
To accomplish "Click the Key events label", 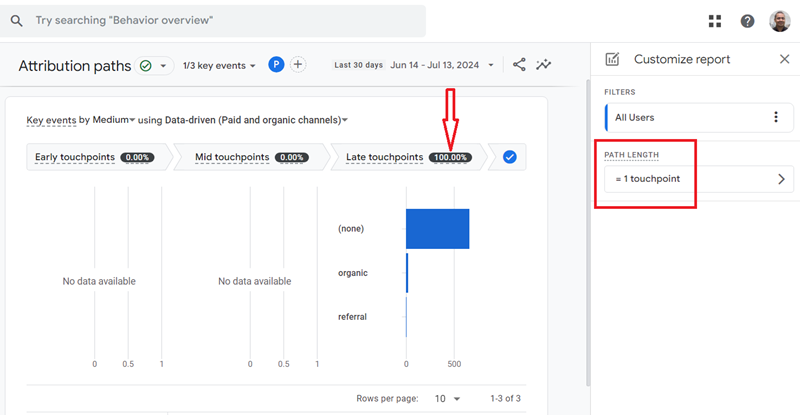I will (x=51, y=120).
